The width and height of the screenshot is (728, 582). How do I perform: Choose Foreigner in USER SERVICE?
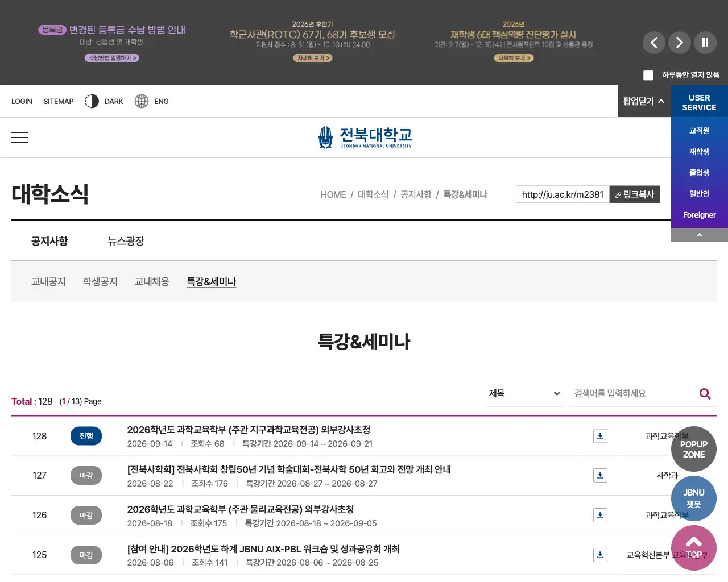(x=700, y=215)
